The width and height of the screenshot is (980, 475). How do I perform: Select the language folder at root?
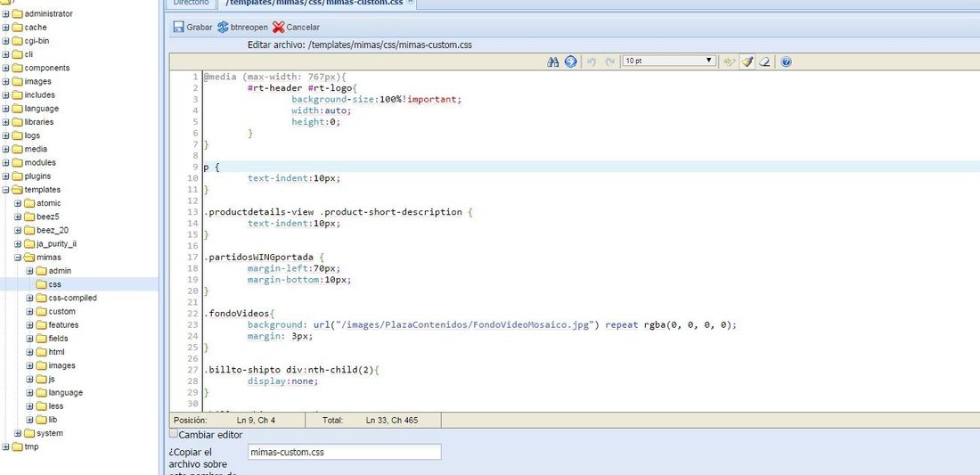(x=41, y=109)
